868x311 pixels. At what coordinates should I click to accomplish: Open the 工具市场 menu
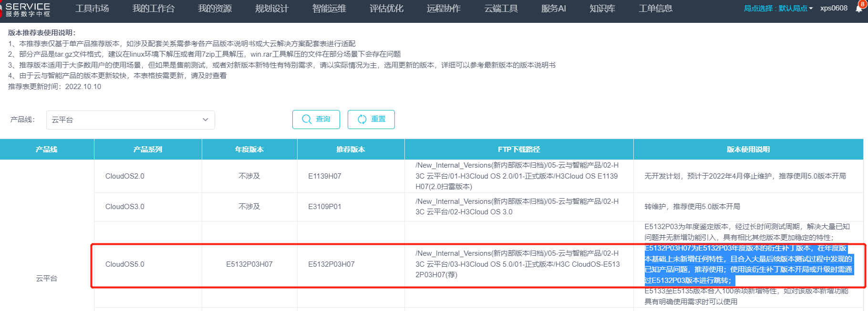(x=92, y=9)
